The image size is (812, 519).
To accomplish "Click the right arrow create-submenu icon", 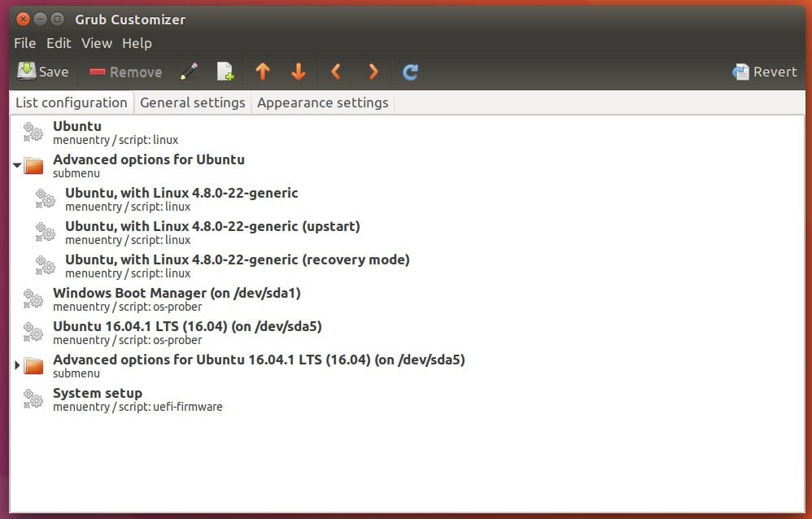I will tap(373, 72).
